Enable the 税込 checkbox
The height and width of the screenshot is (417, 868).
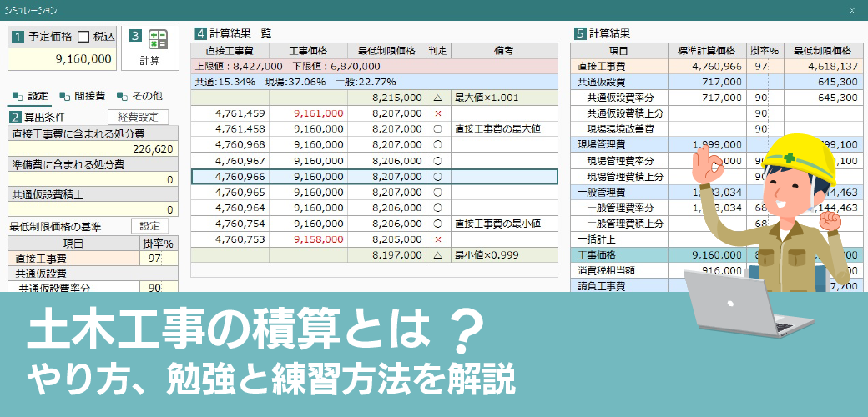tap(83, 37)
